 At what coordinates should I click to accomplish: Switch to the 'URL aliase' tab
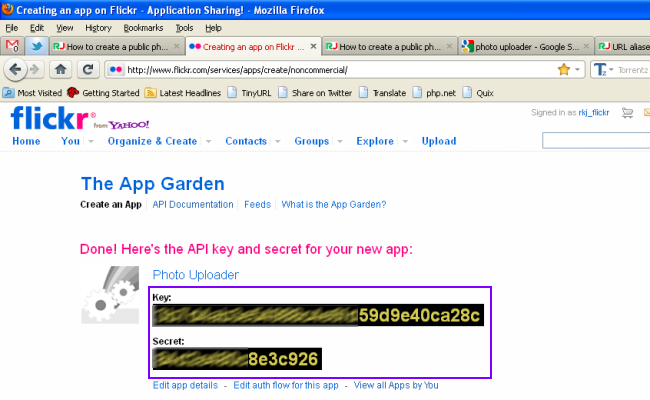[623, 46]
